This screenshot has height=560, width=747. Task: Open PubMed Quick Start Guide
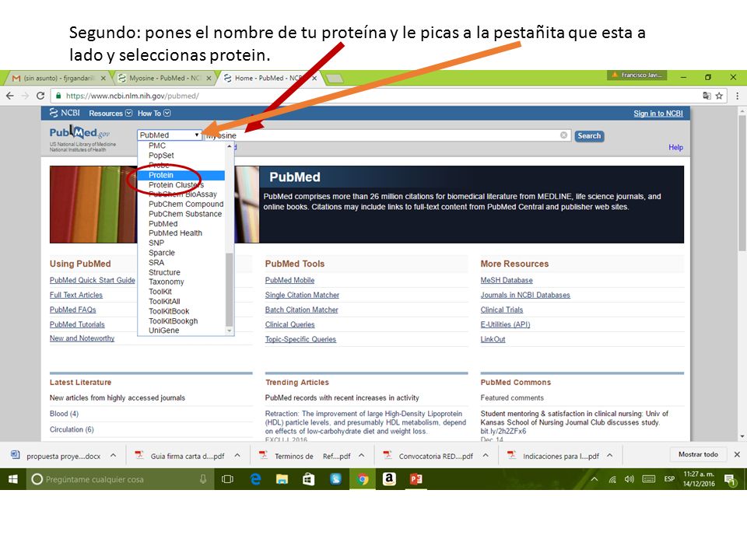point(93,281)
